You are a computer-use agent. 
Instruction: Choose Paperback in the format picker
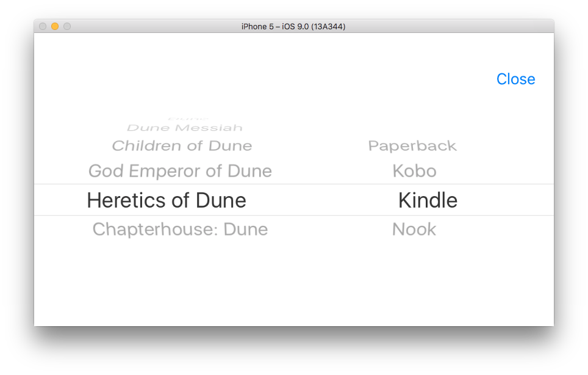[x=412, y=146]
